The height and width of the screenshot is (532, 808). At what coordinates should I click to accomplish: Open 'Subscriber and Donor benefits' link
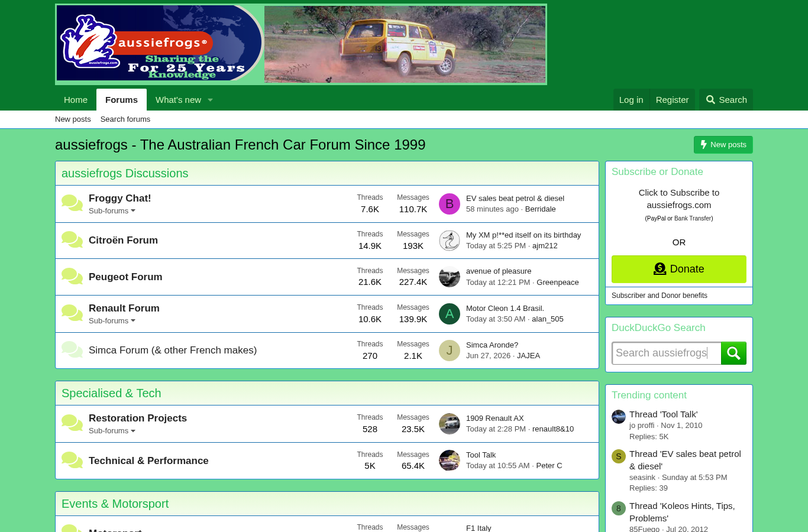pos(660,296)
